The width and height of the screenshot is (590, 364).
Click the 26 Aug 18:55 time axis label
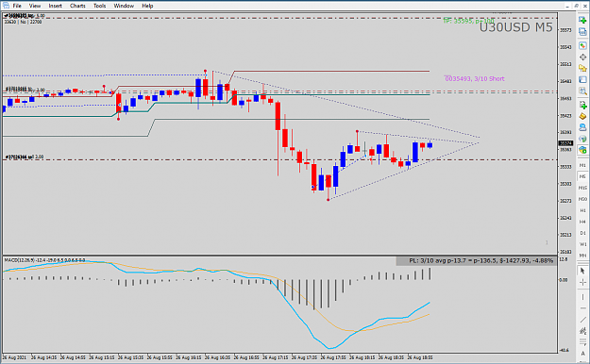420,357
